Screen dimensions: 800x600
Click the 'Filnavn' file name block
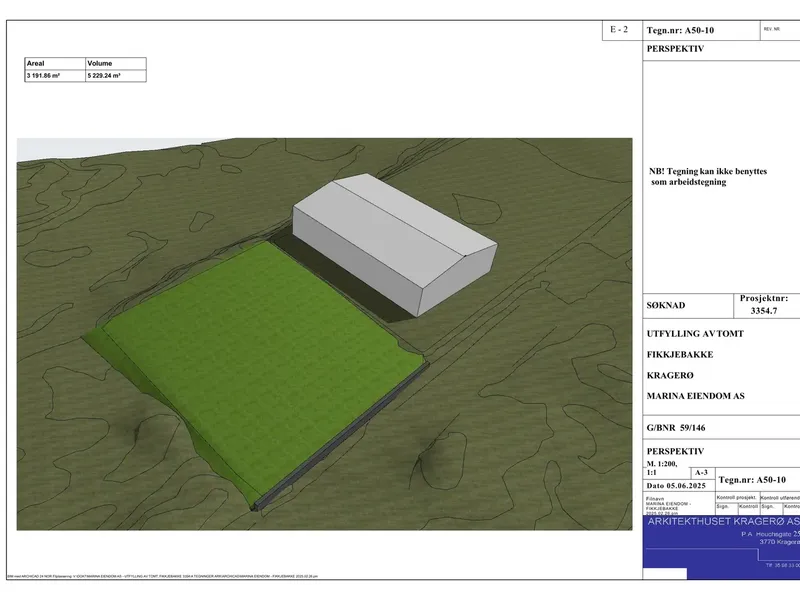668,506
